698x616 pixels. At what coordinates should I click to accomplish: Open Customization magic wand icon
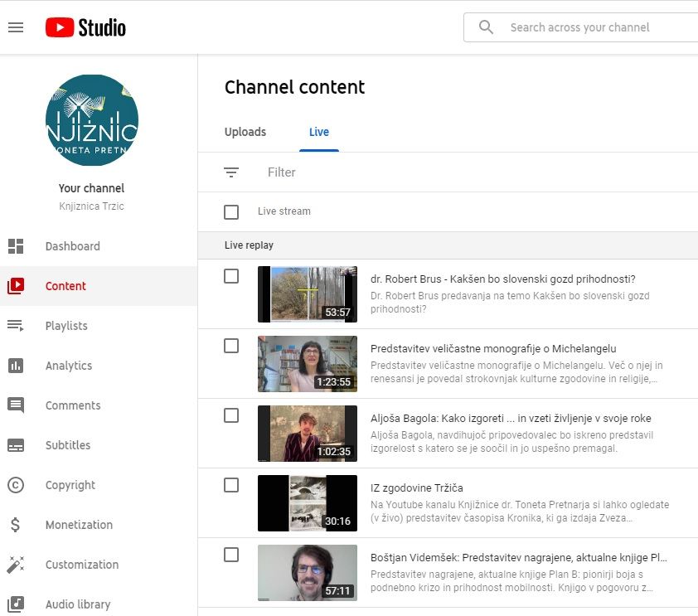click(x=16, y=565)
